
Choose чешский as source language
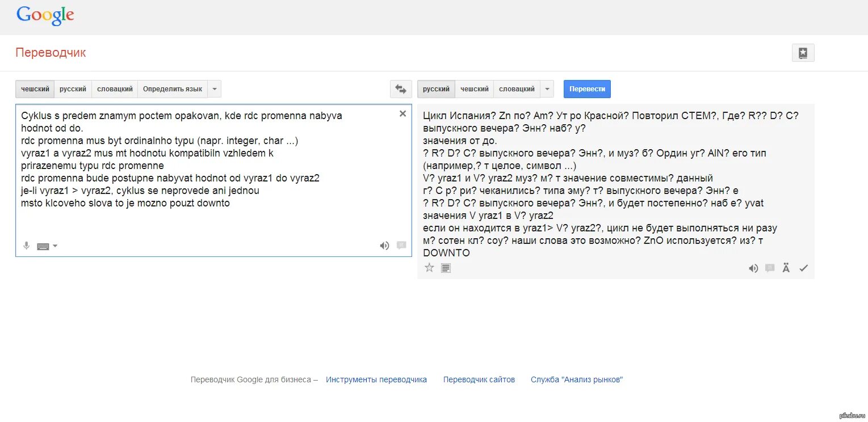(35, 89)
